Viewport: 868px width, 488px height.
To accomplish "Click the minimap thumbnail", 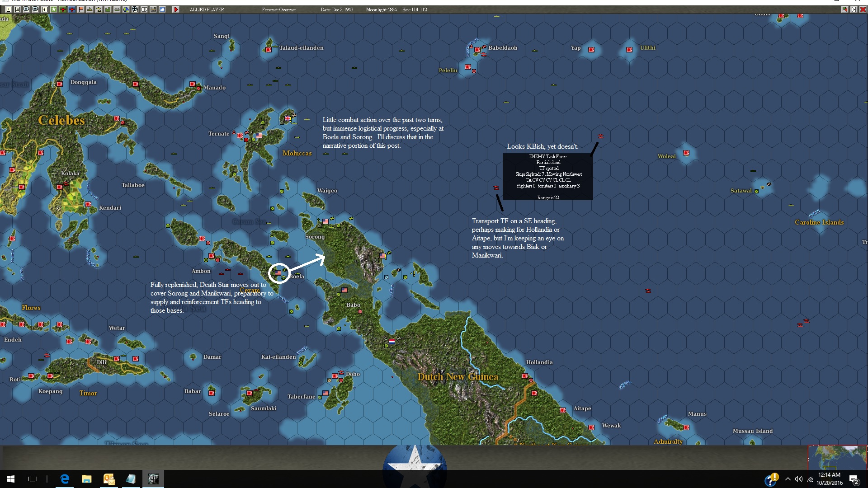I will (837, 457).
